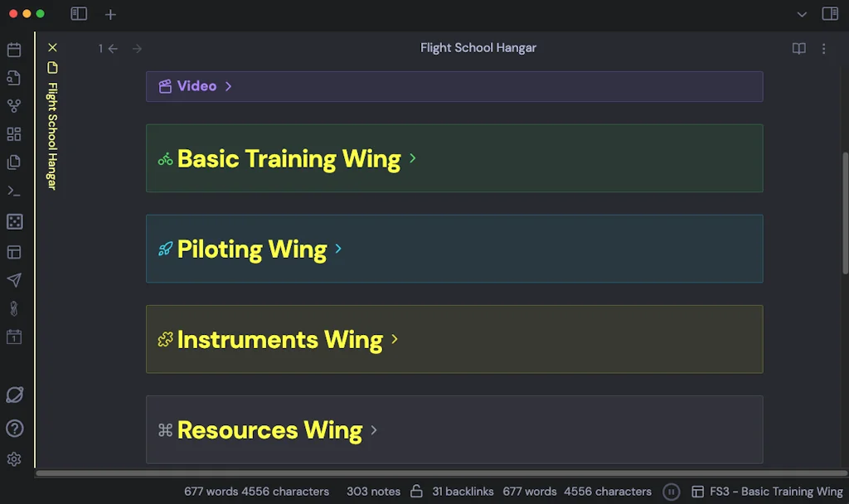849x504 pixels.
Task: Expand the Basic Training Wing section
Action: point(413,158)
